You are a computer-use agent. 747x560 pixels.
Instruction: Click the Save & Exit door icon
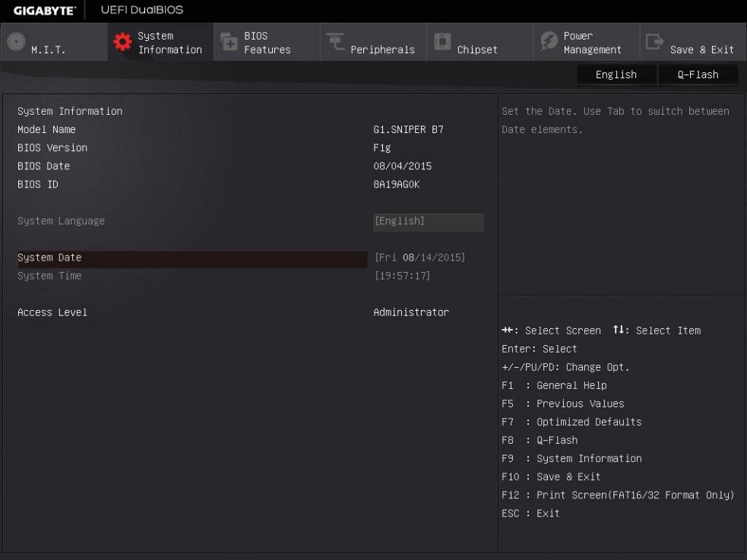pyautogui.click(x=654, y=42)
